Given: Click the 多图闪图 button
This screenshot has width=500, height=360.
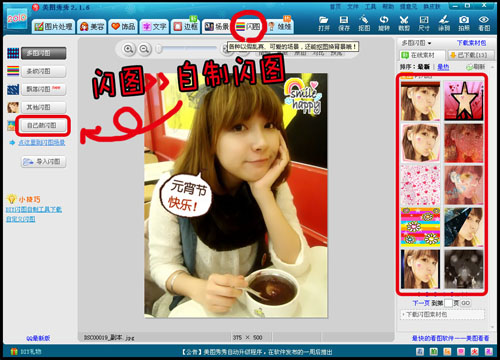Looking at the screenshot, I should [43, 53].
